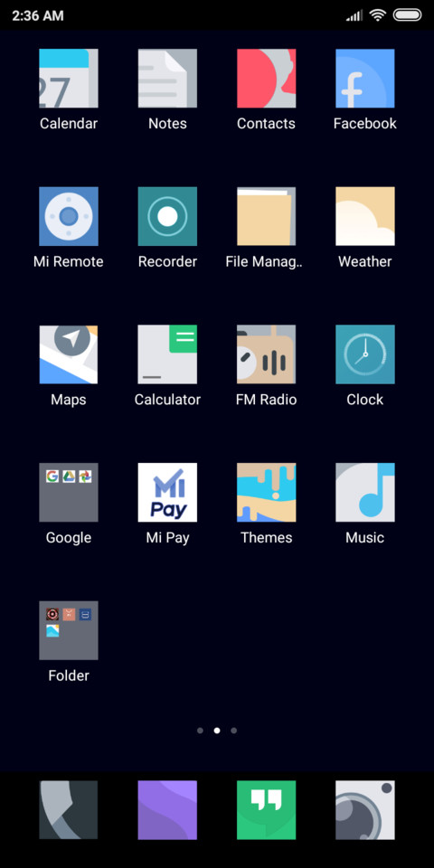Go to the third home screen page dot
434x868 pixels.
click(x=233, y=731)
